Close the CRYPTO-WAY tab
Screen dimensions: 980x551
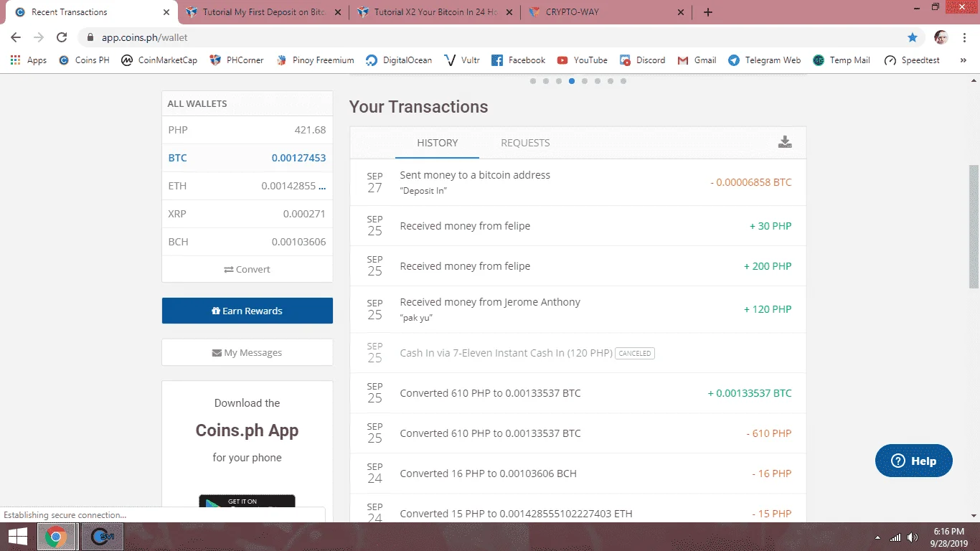[x=681, y=12]
